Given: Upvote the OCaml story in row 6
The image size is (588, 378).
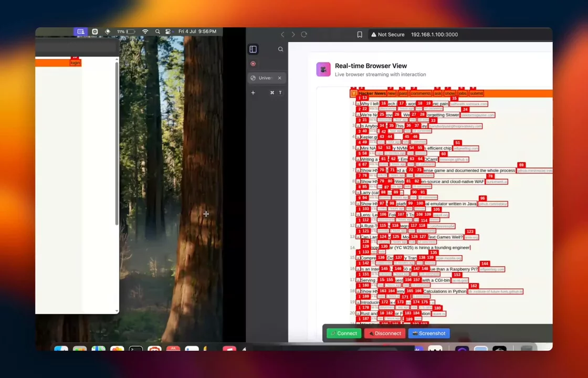Looking at the screenshot, I should coord(358,160).
